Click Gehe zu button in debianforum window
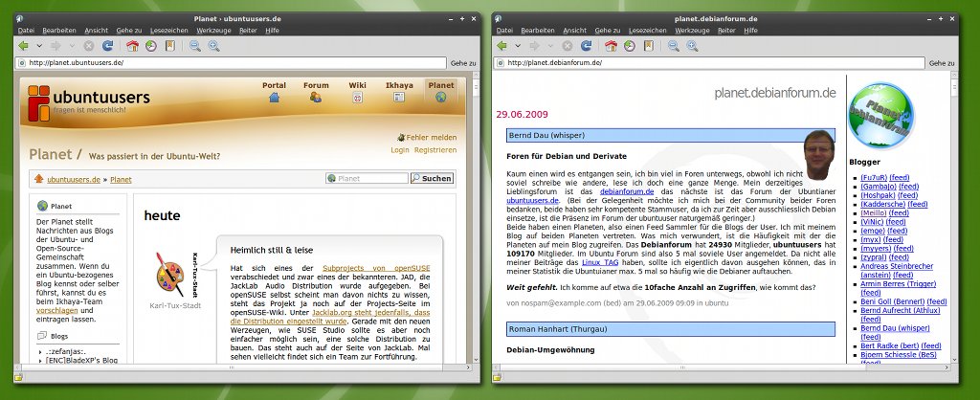 [942, 63]
